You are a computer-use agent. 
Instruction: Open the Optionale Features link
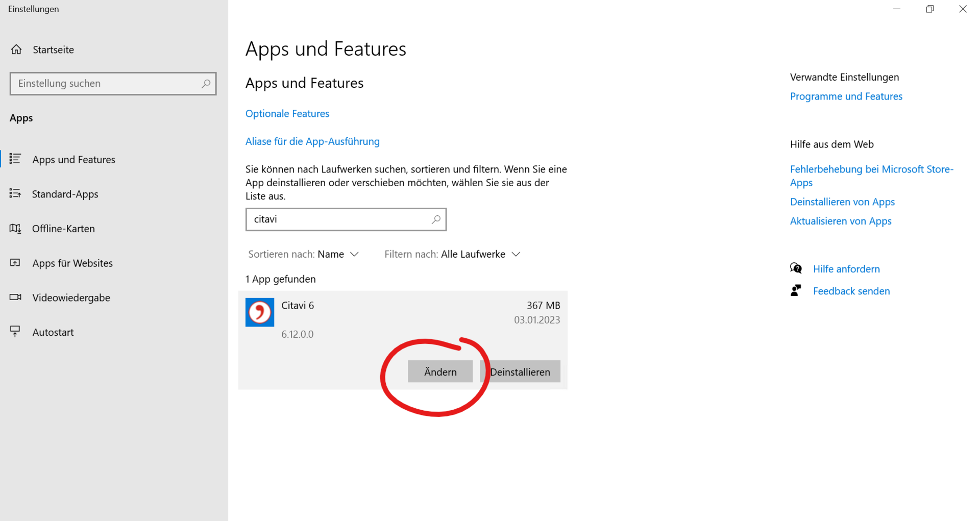pos(287,114)
